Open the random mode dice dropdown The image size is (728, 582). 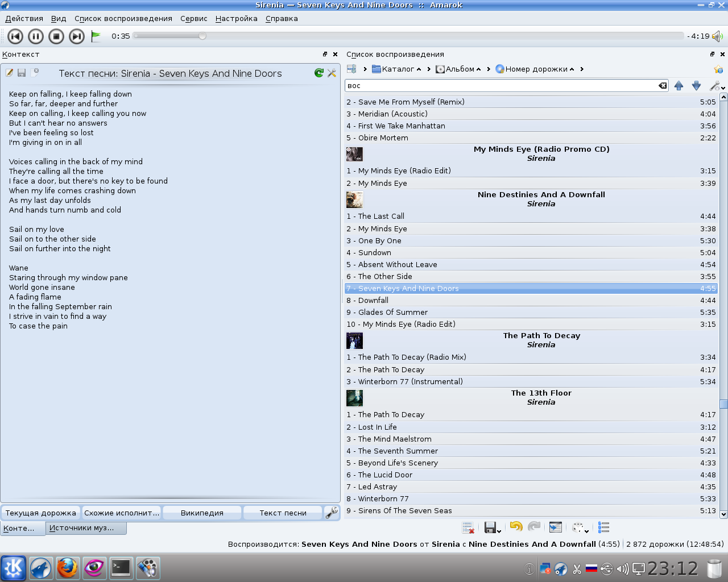pyautogui.click(x=581, y=528)
